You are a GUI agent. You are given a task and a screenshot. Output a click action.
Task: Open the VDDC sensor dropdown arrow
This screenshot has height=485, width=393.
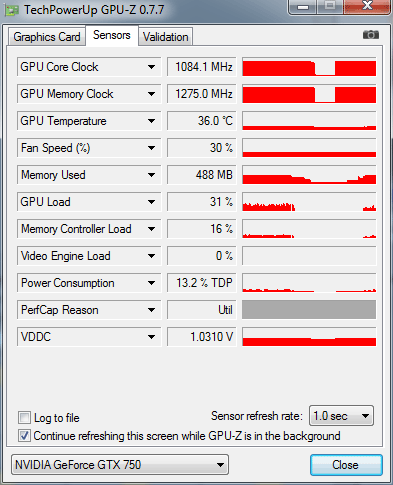[151, 337]
